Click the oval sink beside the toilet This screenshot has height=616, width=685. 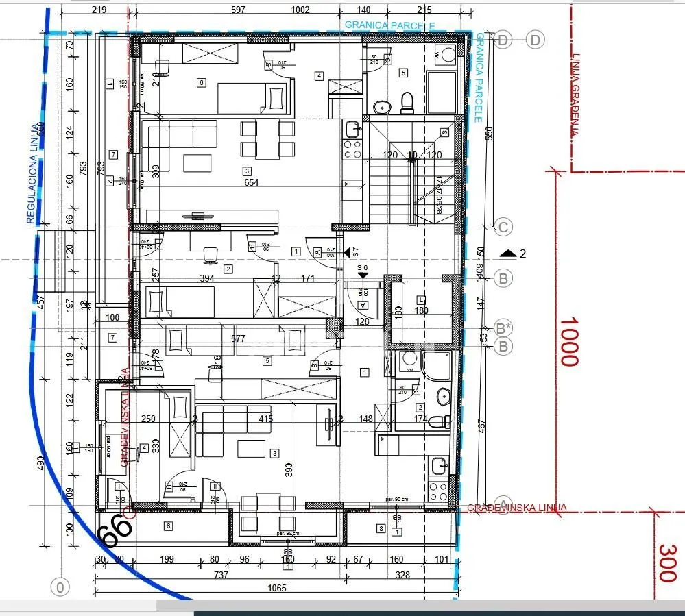pyautogui.click(x=382, y=108)
